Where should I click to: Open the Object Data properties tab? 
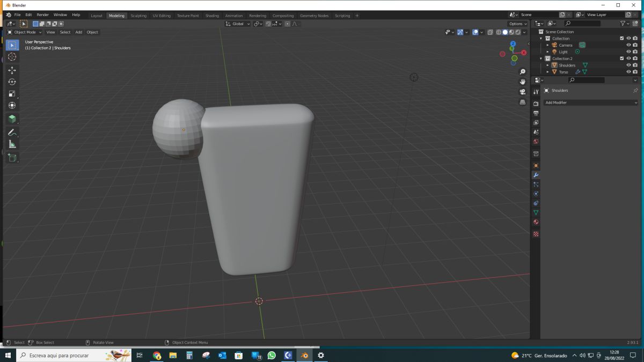[536, 213]
